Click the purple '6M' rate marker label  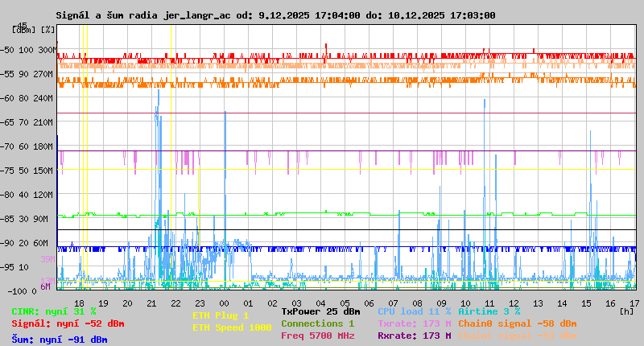(x=45, y=286)
